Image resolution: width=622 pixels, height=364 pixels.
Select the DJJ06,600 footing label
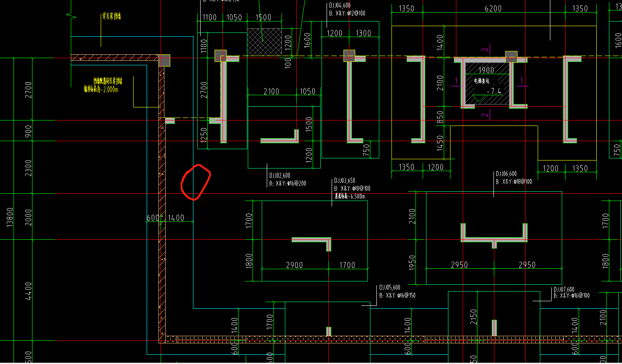click(506, 174)
